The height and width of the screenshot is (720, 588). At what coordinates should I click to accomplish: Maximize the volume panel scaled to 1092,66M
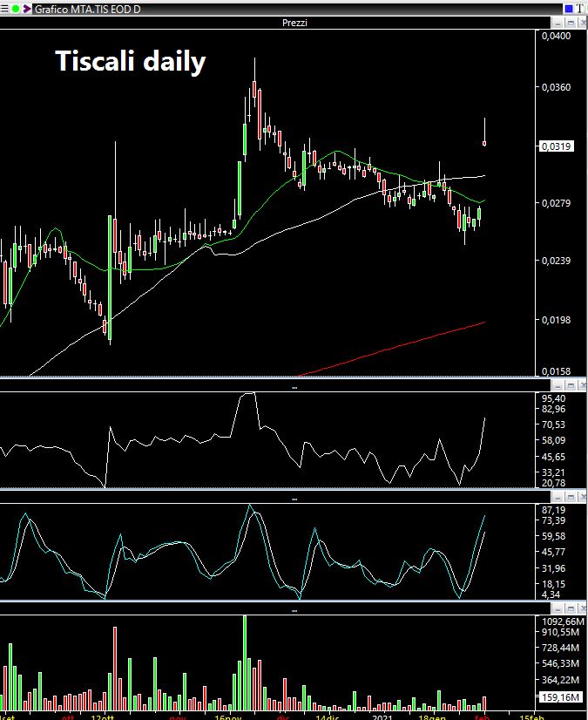571,609
